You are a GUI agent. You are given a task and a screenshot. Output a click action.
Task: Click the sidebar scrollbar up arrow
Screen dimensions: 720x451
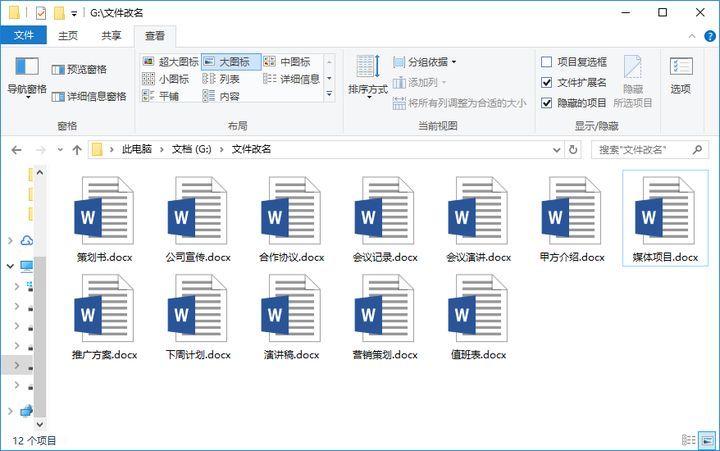pyautogui.click(x=40, y=173)
